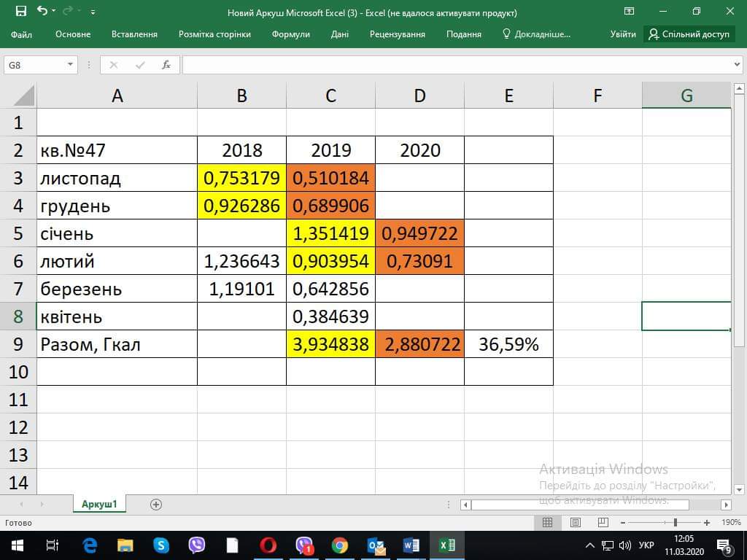747x560 pixels.
Task: Click the zoom slider handle
Action: (676, 523)
